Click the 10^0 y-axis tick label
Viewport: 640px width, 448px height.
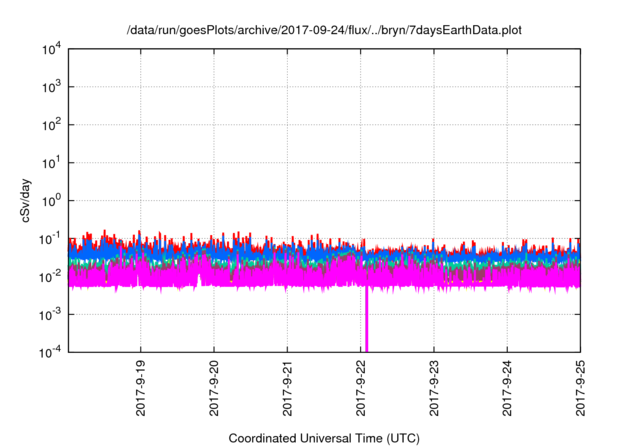click(x=51, y=201)
